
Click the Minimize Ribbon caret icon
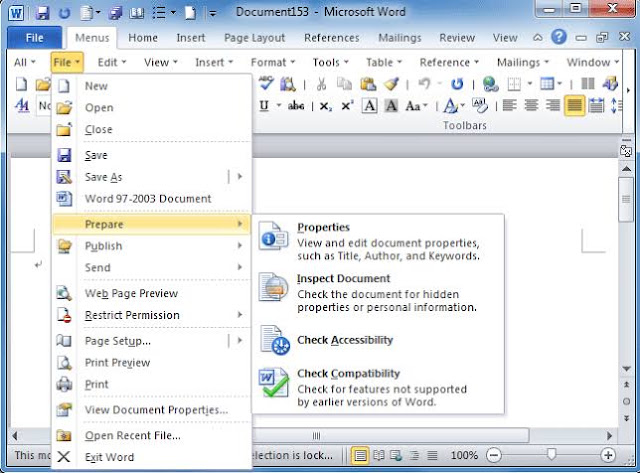coord(538,38)
